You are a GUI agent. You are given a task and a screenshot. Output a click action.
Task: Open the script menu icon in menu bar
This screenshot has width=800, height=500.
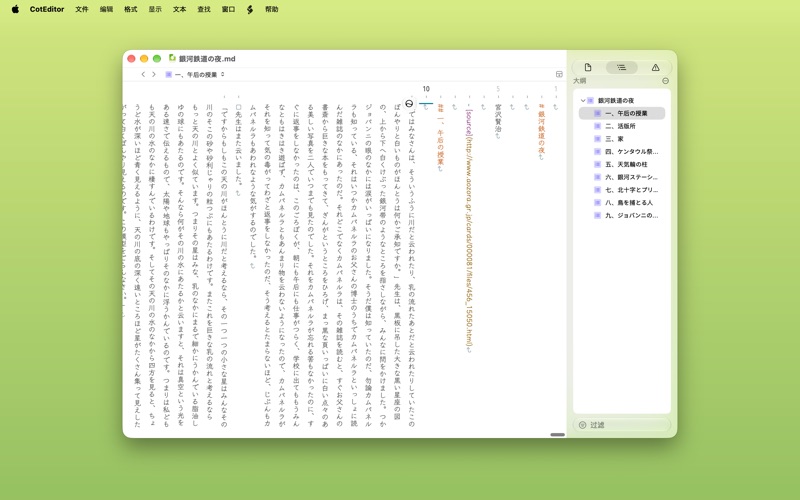coord(249,9)
